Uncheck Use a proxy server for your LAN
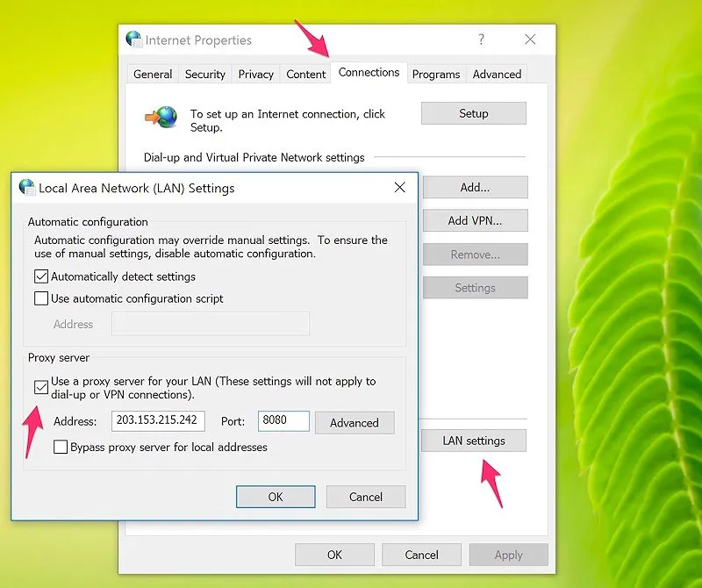 pos(41,387)
